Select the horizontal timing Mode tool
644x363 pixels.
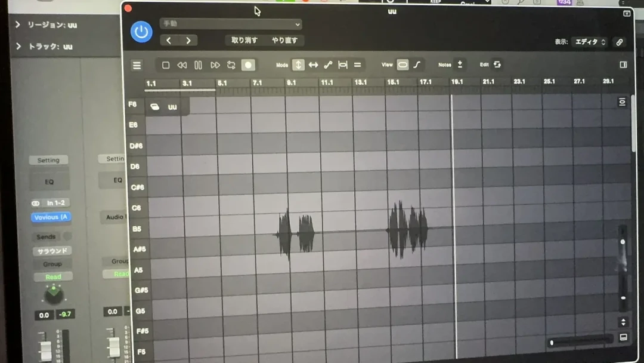click(314, 64)
